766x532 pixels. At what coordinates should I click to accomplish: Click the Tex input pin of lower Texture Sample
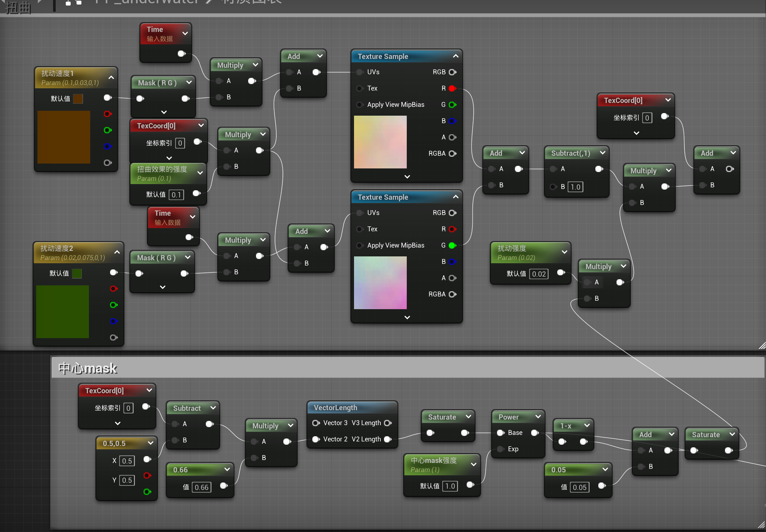pyautogui.click(x=360, y=229)
